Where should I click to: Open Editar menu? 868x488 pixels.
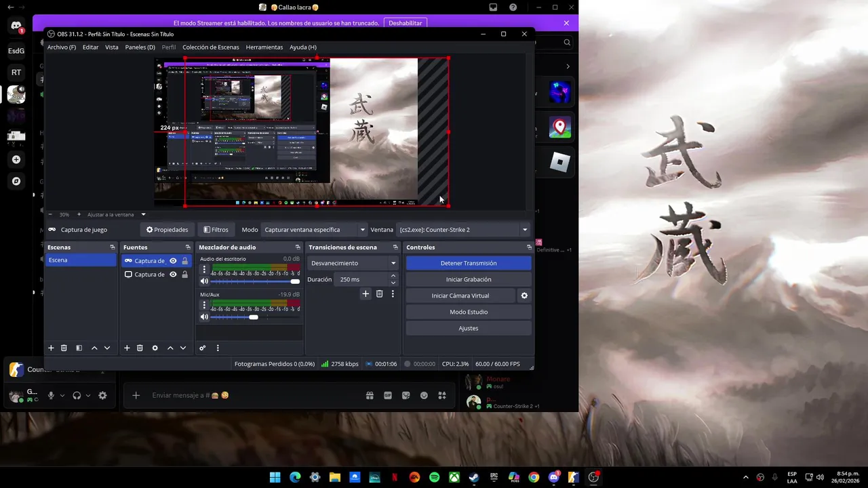(x=90, y=47)
